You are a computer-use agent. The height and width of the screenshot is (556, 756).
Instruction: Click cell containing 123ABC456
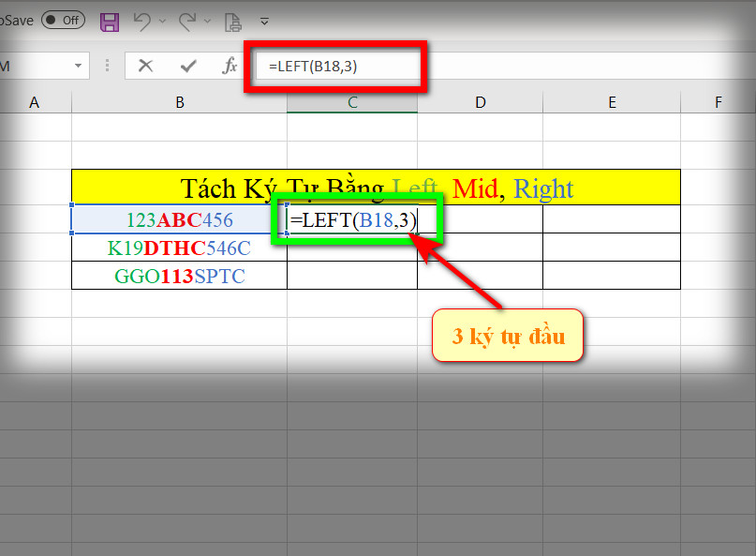pyautogui.click(x=179, y=219)
